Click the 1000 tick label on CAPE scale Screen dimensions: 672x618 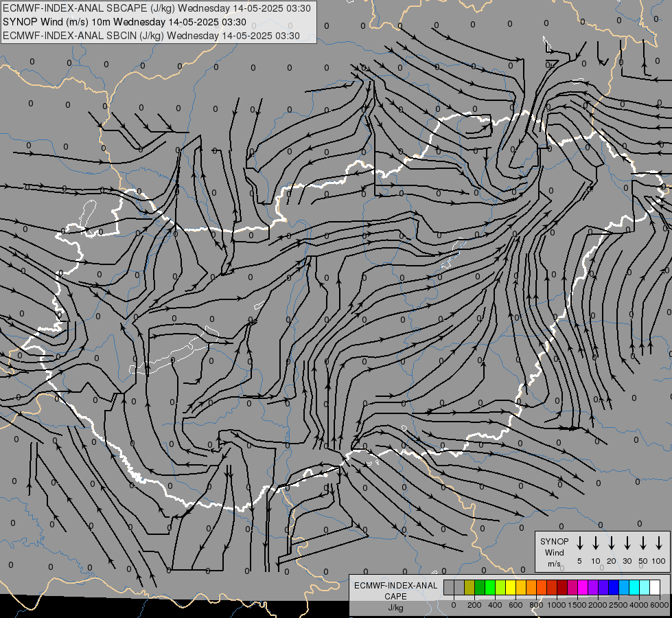click(557, 605)
